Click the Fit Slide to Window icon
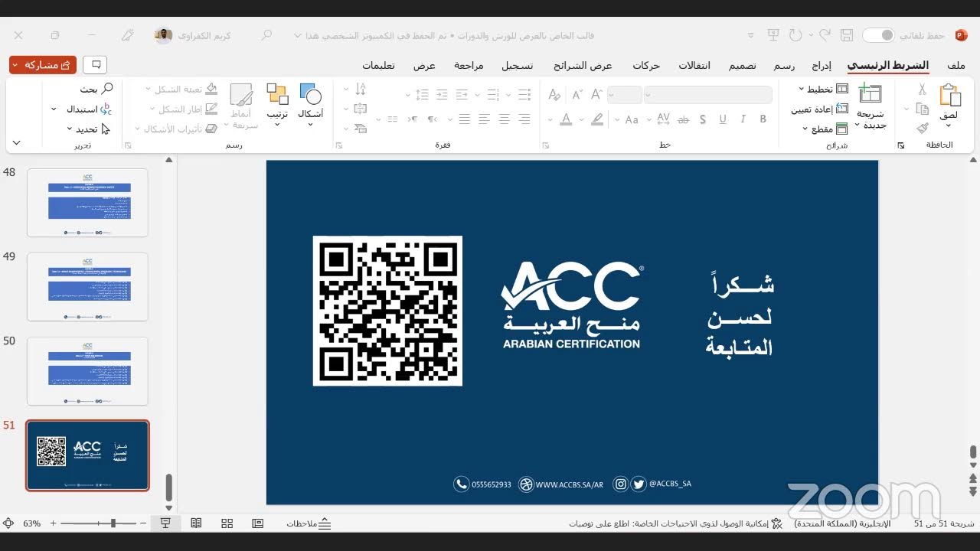Image resolution: width=980 pixels, height=551 pixels. pyautogui.click(x=8, y=523)
